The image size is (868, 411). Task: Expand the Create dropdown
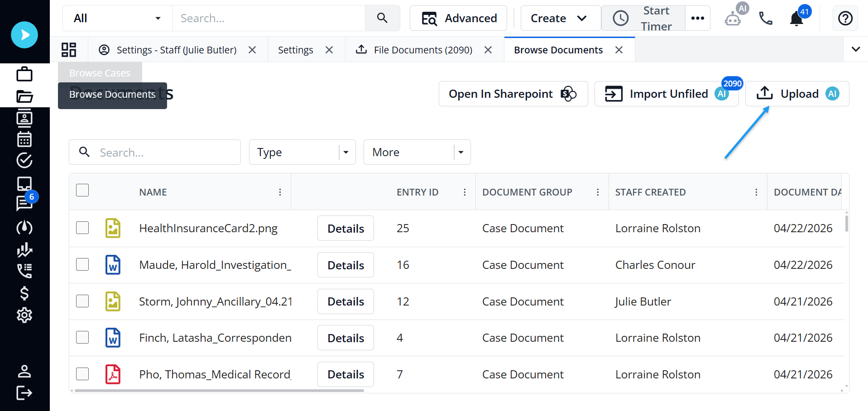[561, 18]
